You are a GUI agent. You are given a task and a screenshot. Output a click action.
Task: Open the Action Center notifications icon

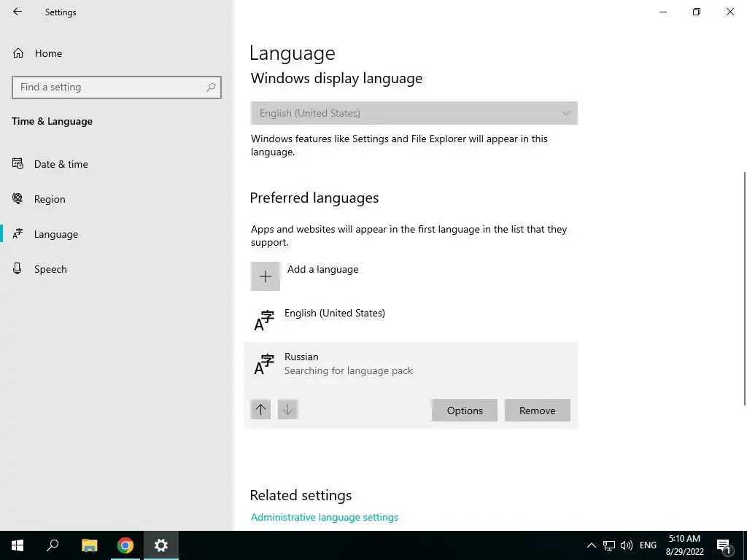724,546
